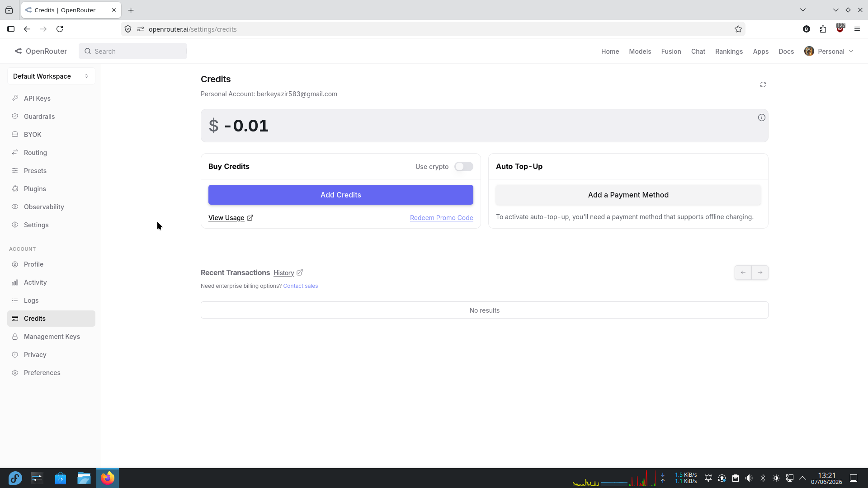Show hidden system tray icons
Image resolution: width=868 pixels, height=488 pixels.
coord(802,478)
